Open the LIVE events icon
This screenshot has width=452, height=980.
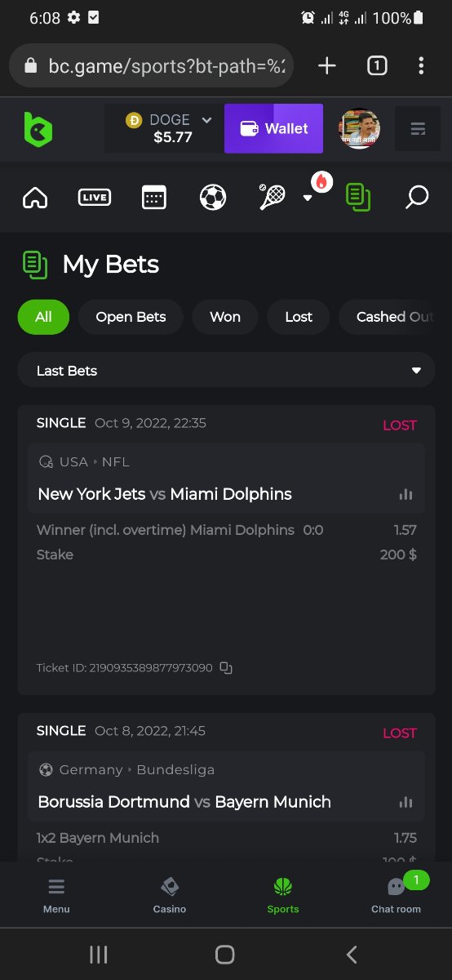click(x=95, y=197)
